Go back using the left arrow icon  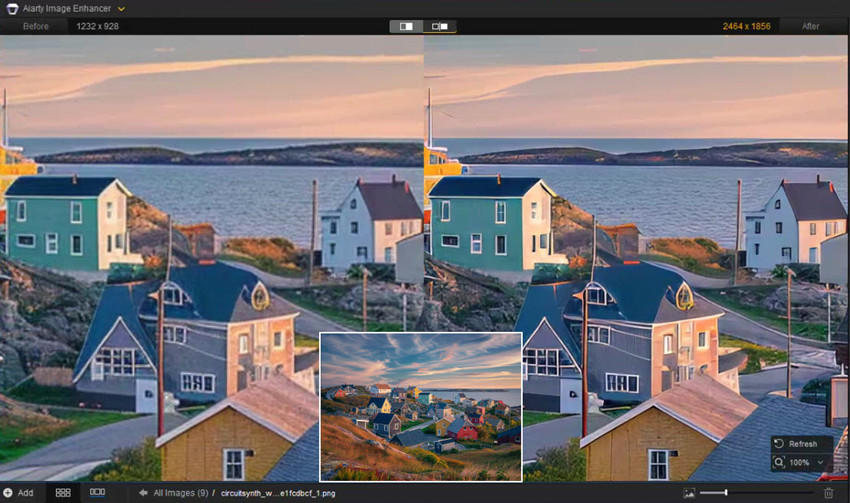point(143,493)
